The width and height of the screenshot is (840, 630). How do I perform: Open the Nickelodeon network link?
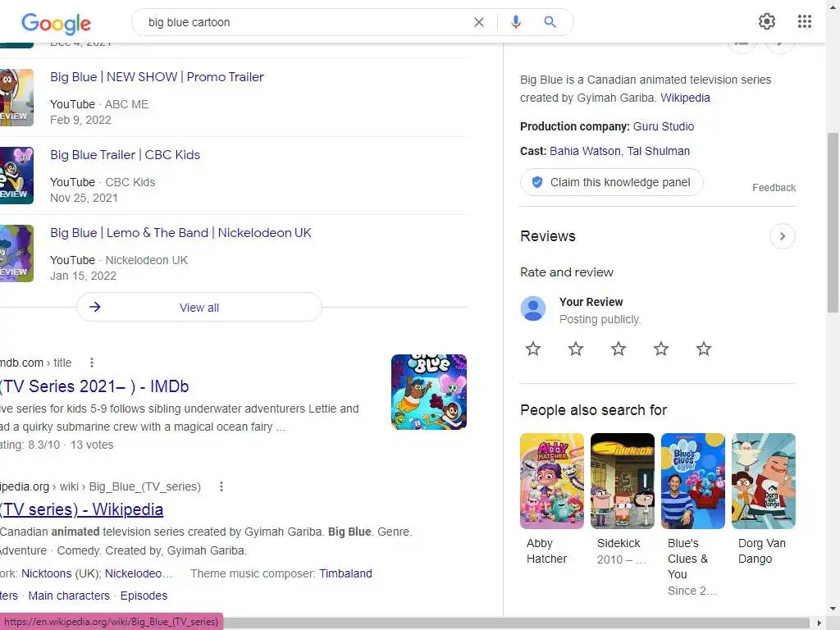(x=138, y=573)
